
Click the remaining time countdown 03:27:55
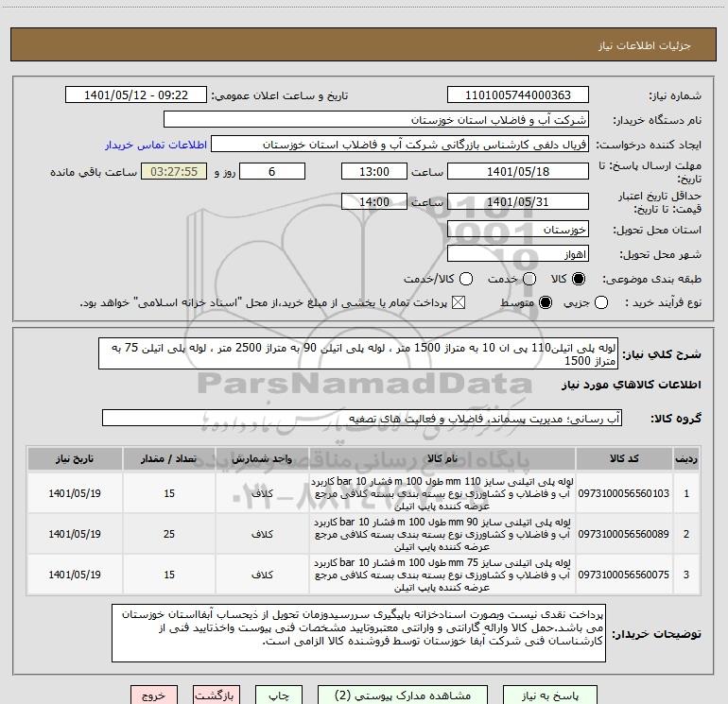pyautogui.click(x=174, y=171)
